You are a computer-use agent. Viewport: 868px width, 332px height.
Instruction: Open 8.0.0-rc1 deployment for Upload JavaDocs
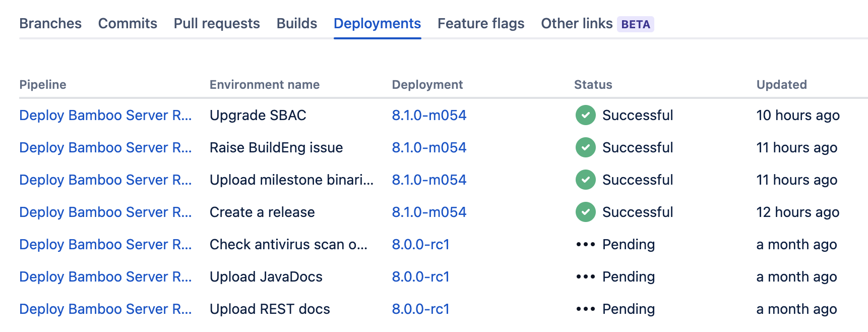click(x=421, y=276)
